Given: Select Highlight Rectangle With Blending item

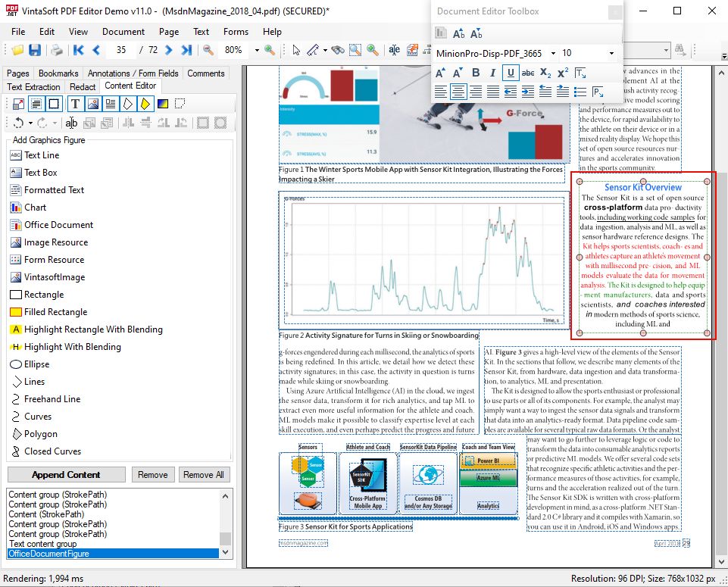Looking at the screenshot, I should point(93,329).
